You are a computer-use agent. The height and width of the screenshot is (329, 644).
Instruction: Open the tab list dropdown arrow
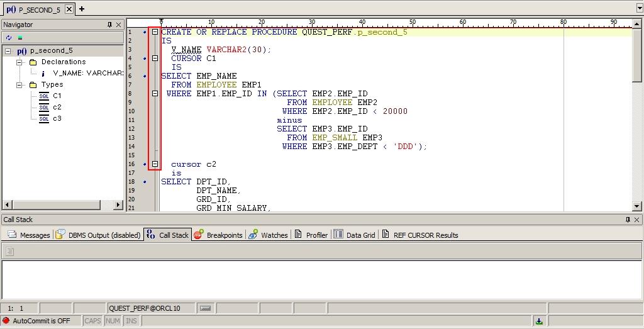[x=639, y=9]
